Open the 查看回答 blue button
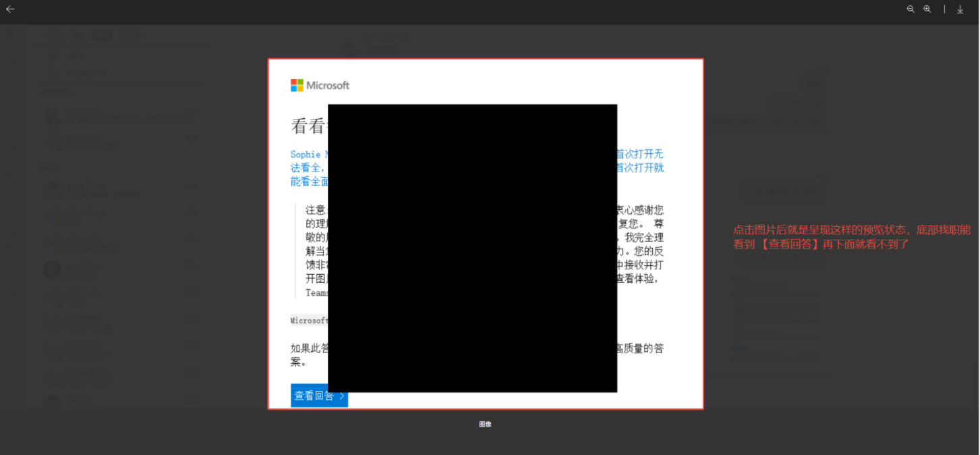This screenshot has height=455, width=980. pos(319,396)
